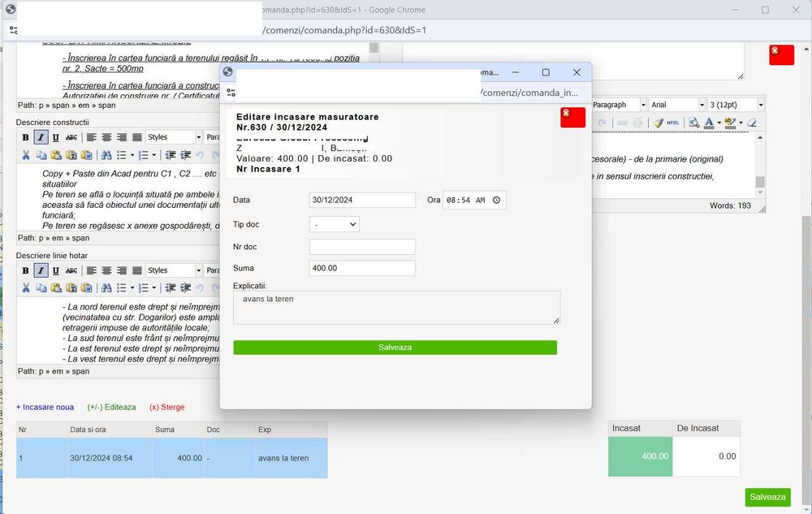Click Remove formatting eraser icon
812x514 pixels.
(752, 123)
